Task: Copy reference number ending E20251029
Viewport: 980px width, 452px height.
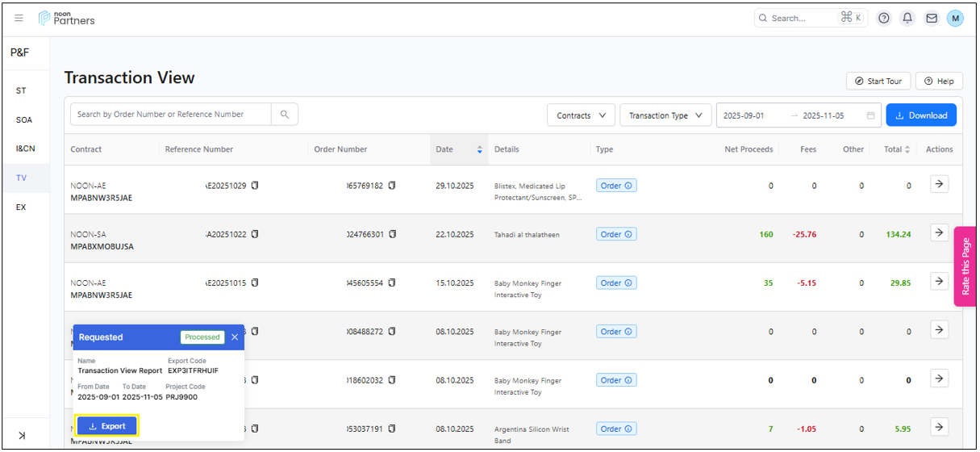Action: coord(255,186)
